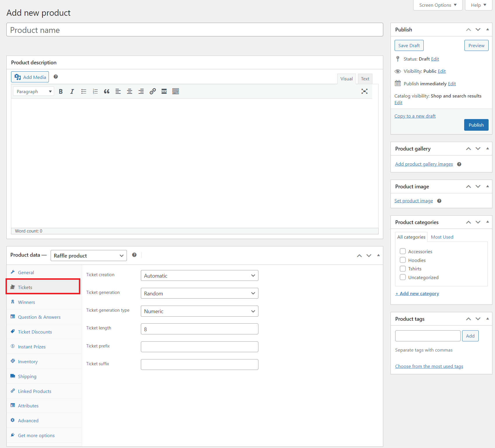Collapse the Publish panel with triangle toggle

[487, 29]
